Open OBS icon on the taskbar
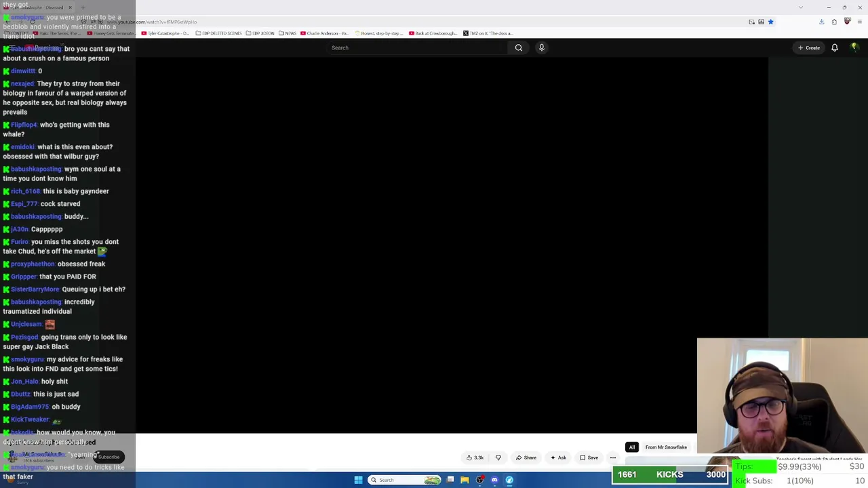The image size is (868, 488). coord(479,480)
